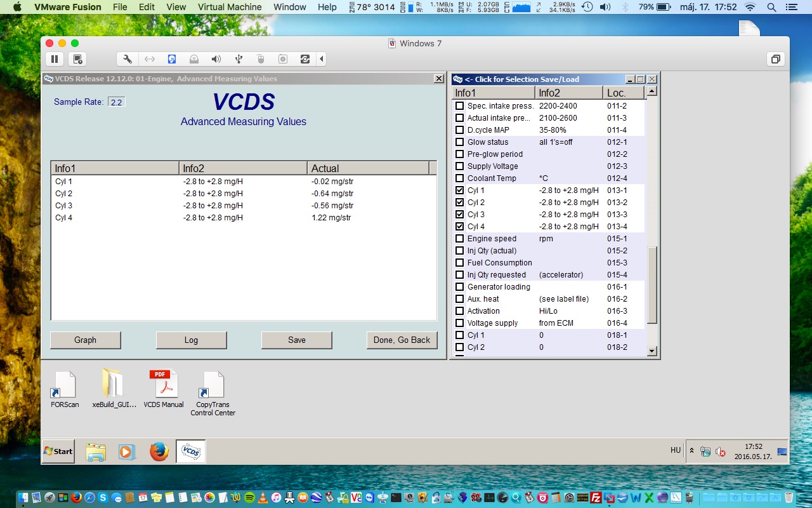The image size is (812, 508).
Task: Click the tray volume muted icon
Action: pyautogui.click(x=721, y=451)
